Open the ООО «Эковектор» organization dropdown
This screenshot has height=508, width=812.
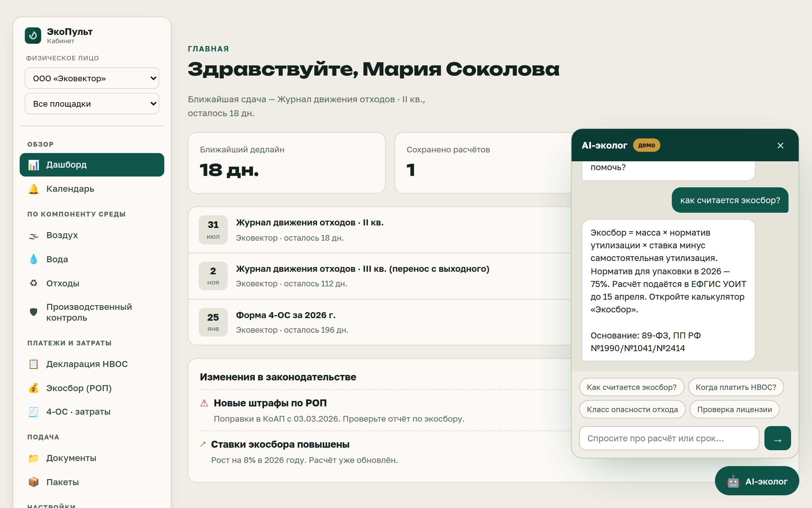point(92,78)
